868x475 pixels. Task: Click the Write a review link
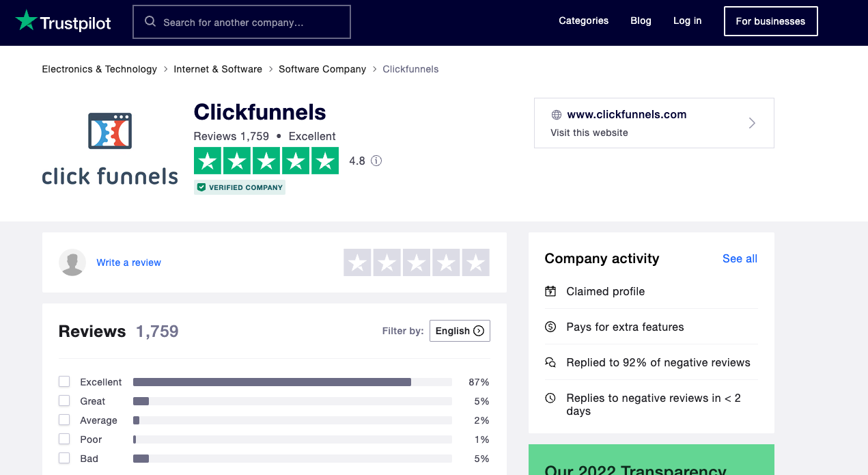(129, 262)
